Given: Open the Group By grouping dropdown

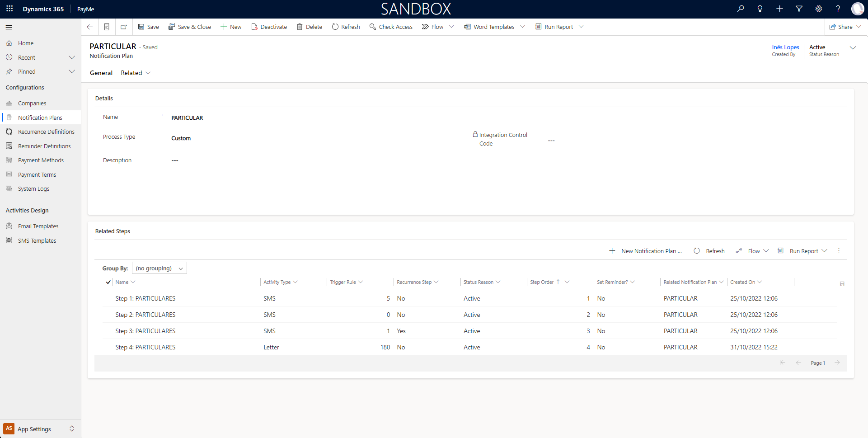Looking at the screenshot, I should click(x=160, y=268).
